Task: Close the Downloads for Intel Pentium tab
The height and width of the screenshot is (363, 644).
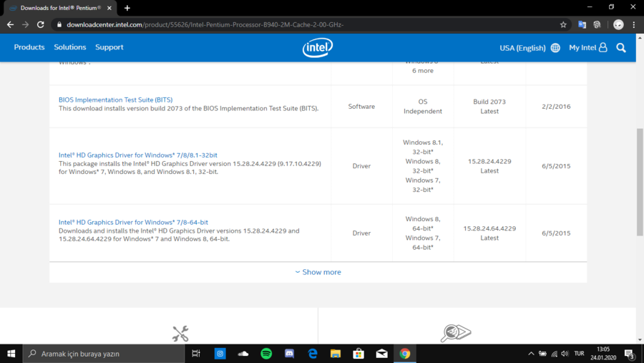Action: point(109,8)
